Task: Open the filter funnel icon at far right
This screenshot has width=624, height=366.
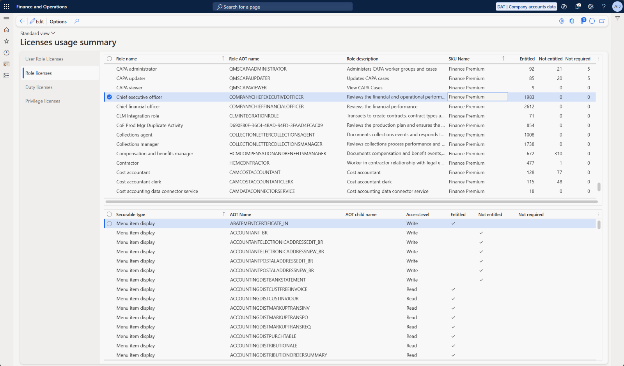Action: (617, 18)
